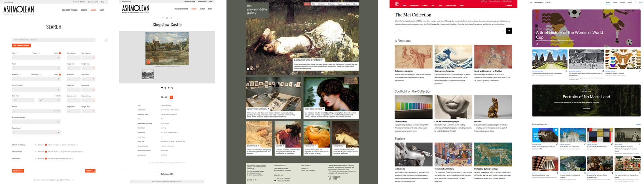Open Our Collection link in Pre-Raphaelite gallery
Screen dimensions: 644x184
(314, 109)
